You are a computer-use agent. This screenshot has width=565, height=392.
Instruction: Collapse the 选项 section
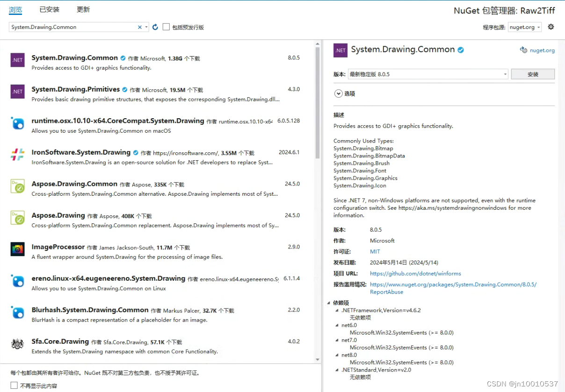point(338,93)
